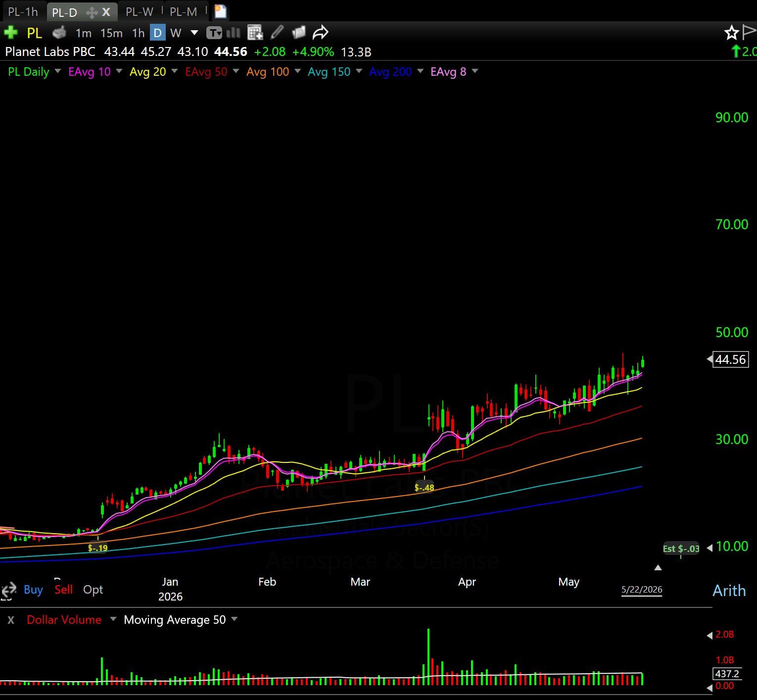
Task: Expand the EAvg 10 indicator dropdown
Action: (119, 71)
